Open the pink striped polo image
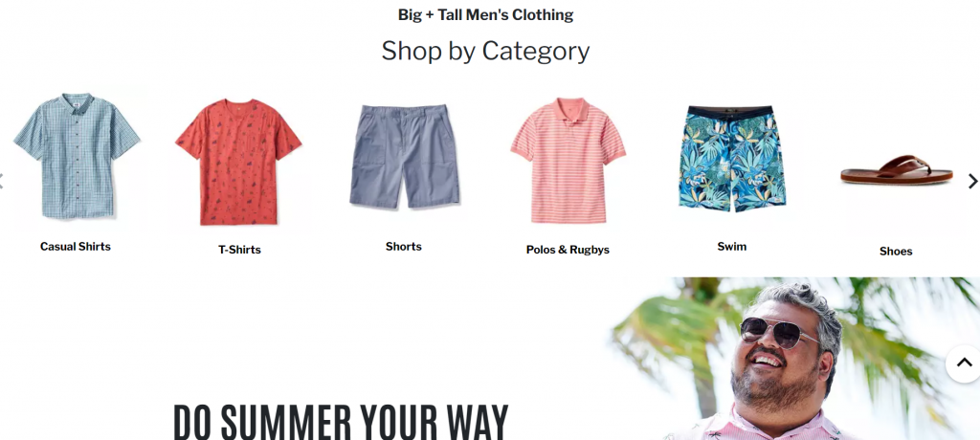980x440 pixels. coord(568,160)
